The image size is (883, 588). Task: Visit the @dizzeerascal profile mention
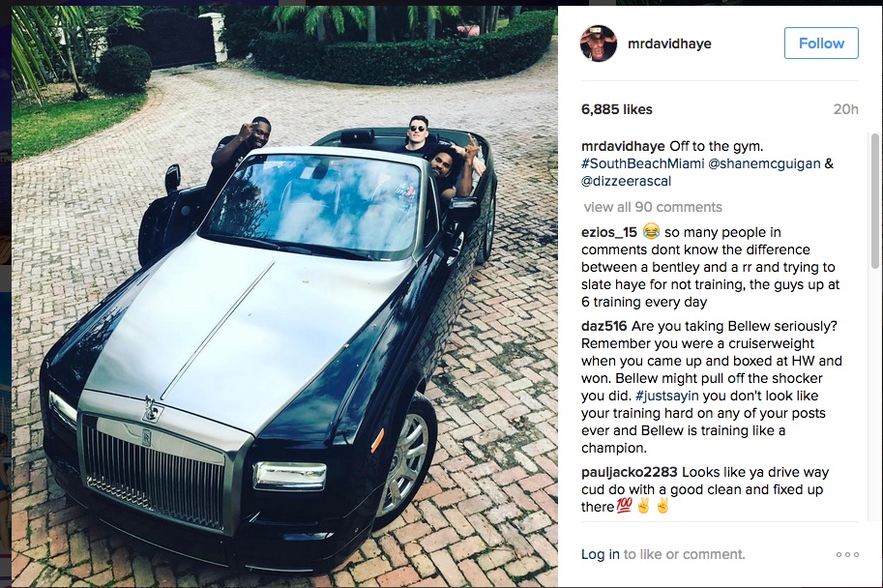point(626,181)
